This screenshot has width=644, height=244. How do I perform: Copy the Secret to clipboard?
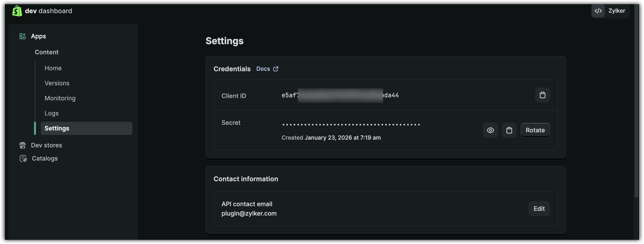tap(509, 130)
